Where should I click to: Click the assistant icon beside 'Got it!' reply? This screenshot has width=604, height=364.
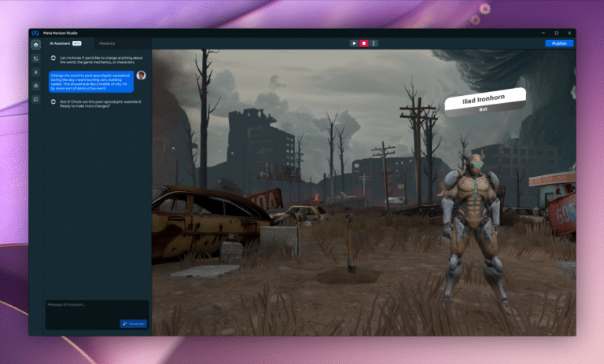(x=53, y=102)
